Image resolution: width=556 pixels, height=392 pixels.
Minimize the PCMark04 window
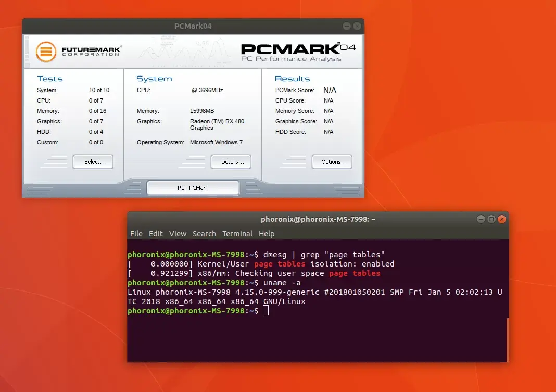point(347,26)
